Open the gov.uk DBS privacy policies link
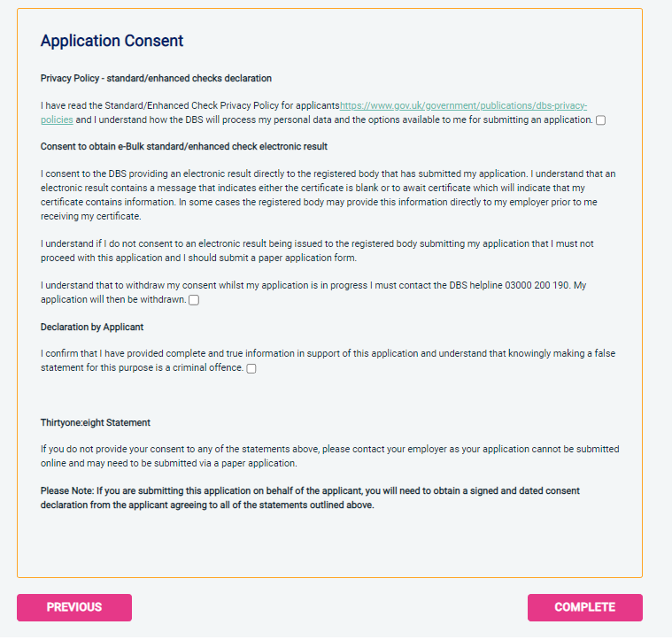Screen dimensions: 672x640 [x=463, y=105]
